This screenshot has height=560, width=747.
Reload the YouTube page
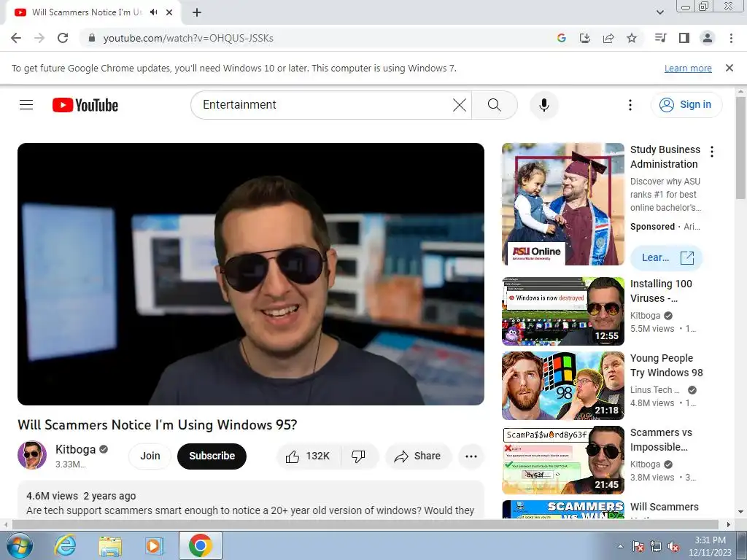click(x=63, y=38)
